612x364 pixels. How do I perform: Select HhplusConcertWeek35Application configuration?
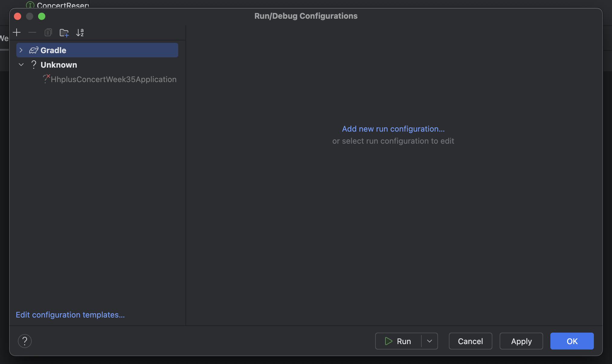click(113, 79)
